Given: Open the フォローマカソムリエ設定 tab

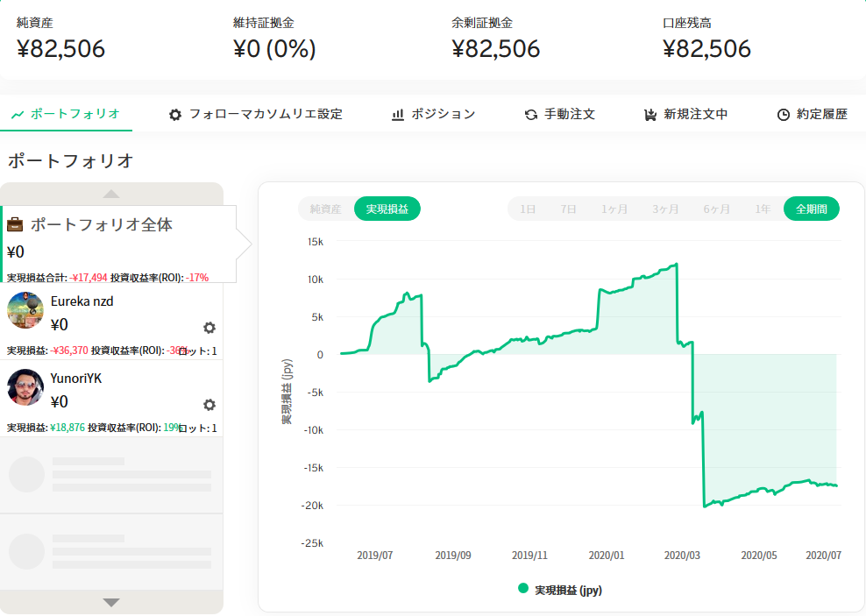Looking at the screenshot, I should (x=255, y=114).
